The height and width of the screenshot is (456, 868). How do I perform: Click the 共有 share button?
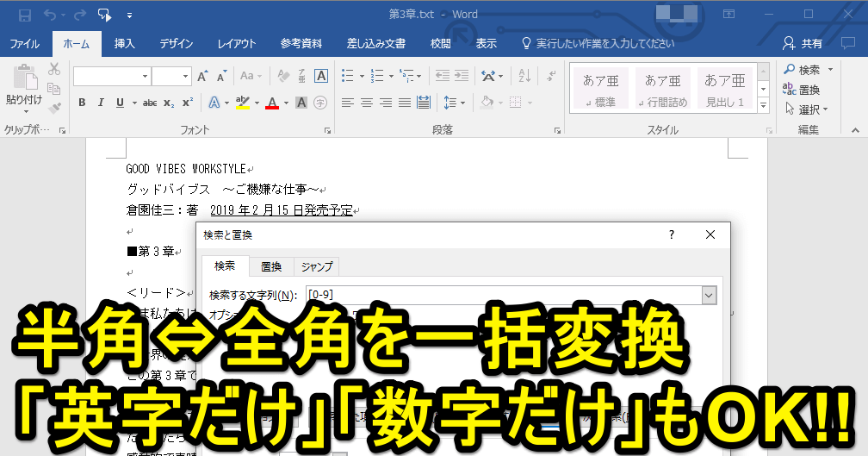point(803,43)
